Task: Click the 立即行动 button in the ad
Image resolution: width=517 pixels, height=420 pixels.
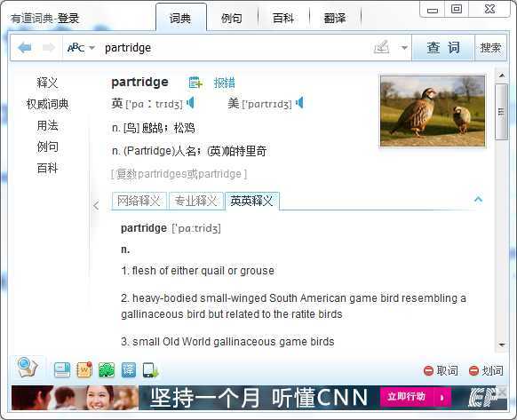Action: tap(416, 397)
